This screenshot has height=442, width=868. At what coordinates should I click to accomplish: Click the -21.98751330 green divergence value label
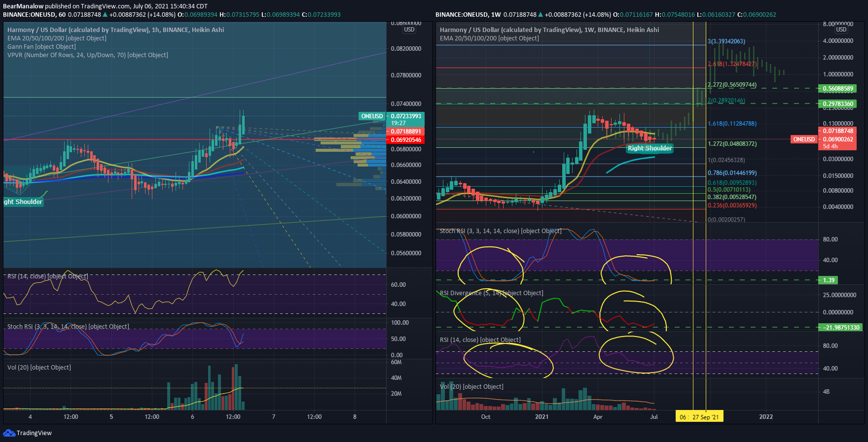click(x=840, y=328)
